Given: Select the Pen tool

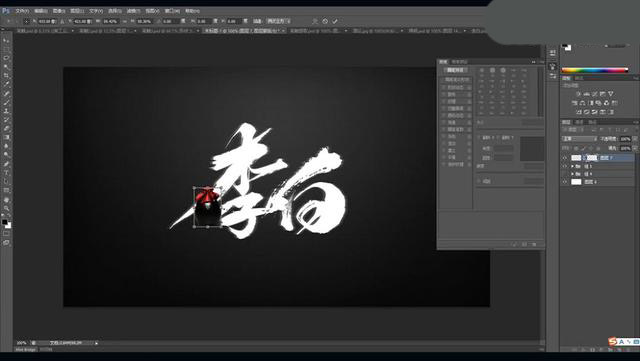Looking at the screenshot, I should (x=6, y=164).
